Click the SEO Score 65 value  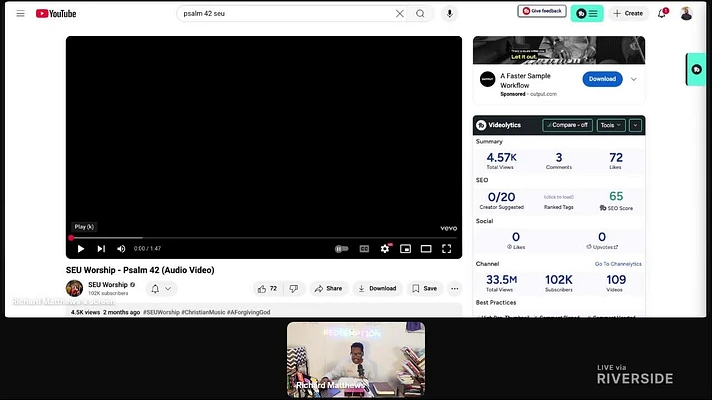point(616,196)
